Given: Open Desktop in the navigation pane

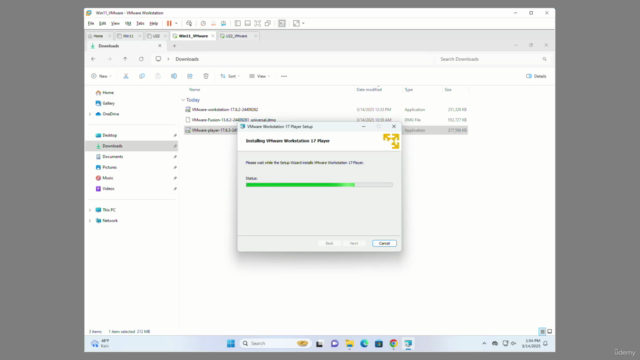Looking at the screenshot, I should point(106,135).
